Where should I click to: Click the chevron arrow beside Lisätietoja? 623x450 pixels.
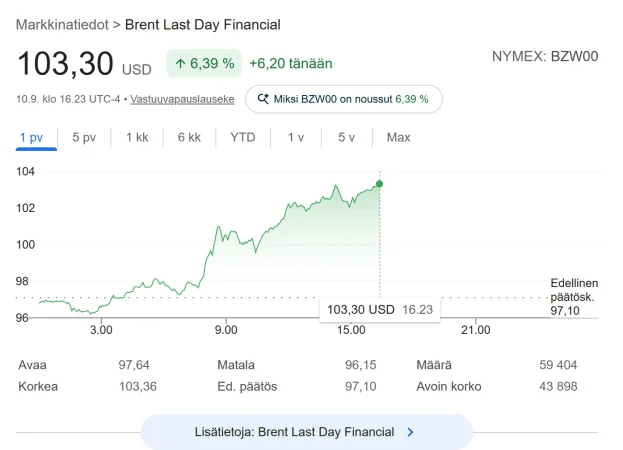[410, 432]
